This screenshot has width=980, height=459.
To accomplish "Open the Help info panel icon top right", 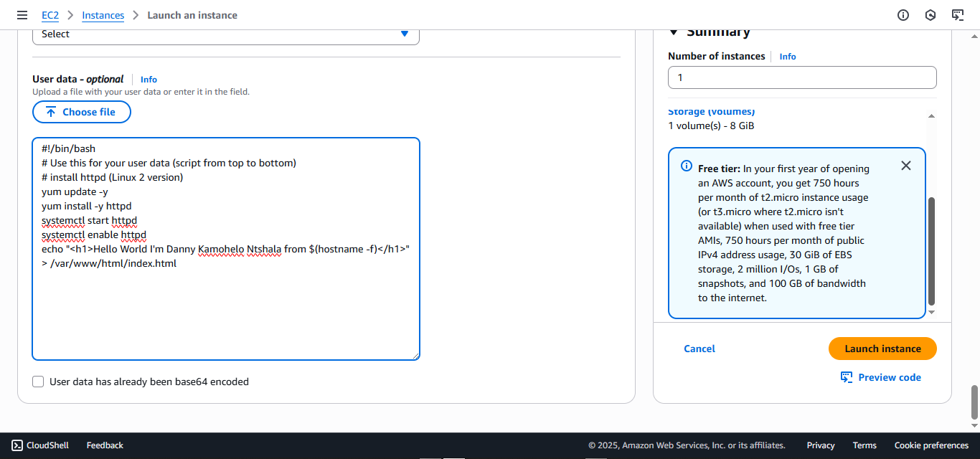I will pos(903,14).
